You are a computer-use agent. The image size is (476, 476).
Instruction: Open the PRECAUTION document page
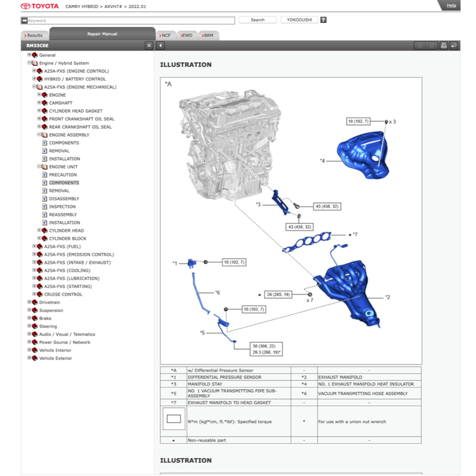click(x=63, y=175)
